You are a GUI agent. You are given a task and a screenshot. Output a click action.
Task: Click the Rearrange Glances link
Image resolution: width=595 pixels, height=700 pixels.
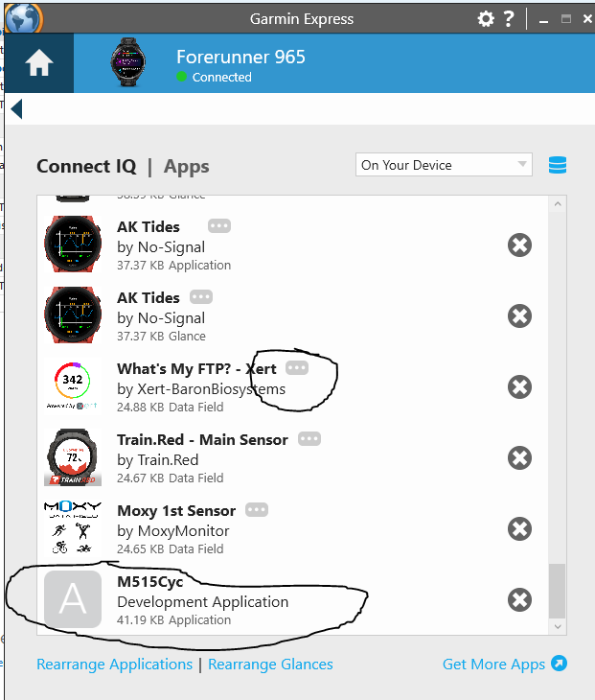(270, 665)
